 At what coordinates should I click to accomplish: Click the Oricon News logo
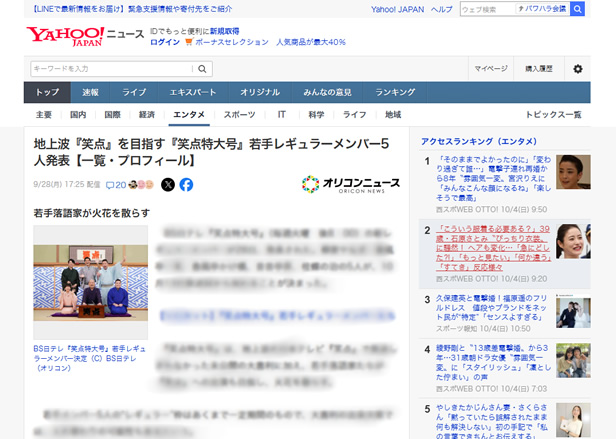[351, 184]
